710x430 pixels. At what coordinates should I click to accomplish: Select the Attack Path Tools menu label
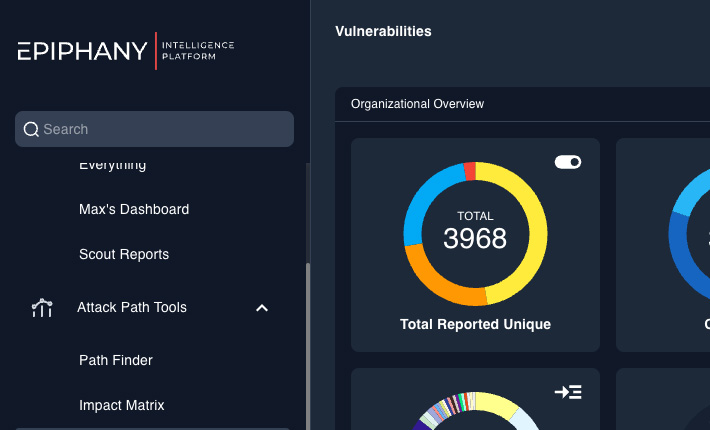point(132,308)
